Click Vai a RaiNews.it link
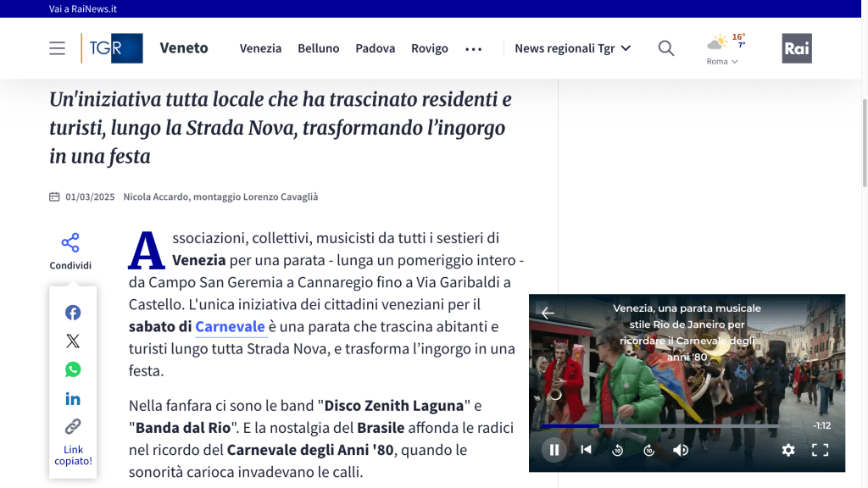 [x=83, y=8]
